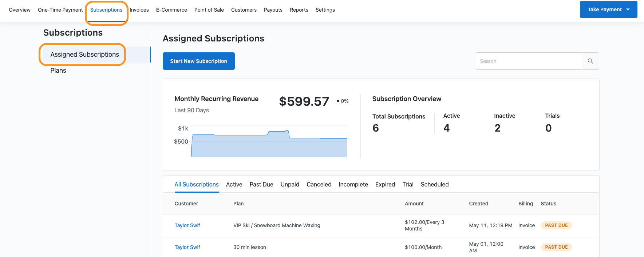Show the Canceled subscriptions tab
This screenshot has height=257, width=644.
(319, 184)
